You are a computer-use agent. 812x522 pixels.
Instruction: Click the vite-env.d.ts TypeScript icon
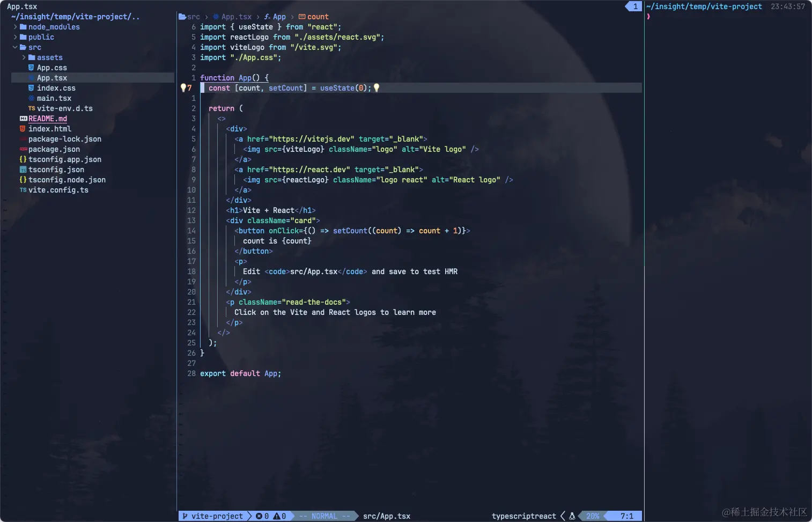(32, 108)
